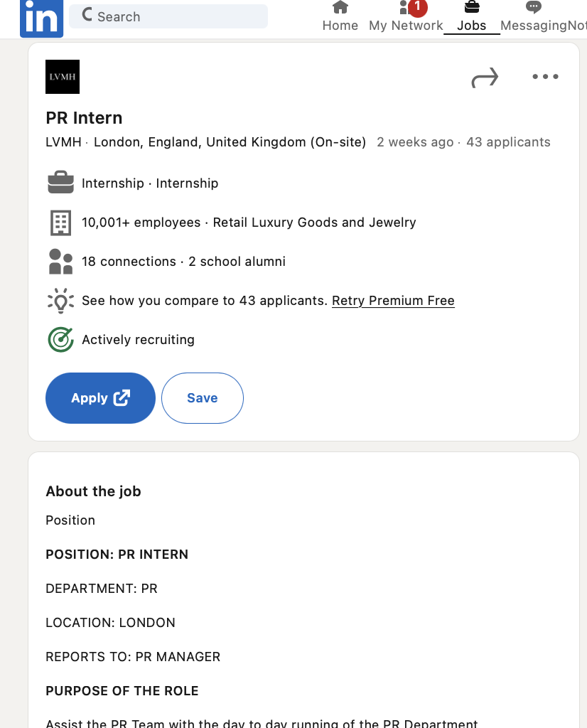The height and width of the screenshot is (728, 587).
Task: Open the three-dot more options menu
Action: click(545, 77)
